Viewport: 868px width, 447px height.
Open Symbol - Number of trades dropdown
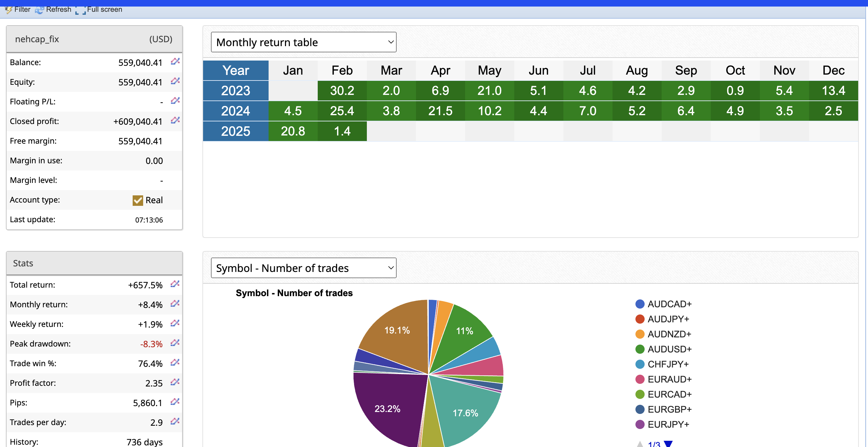click(x=303, y=268)
